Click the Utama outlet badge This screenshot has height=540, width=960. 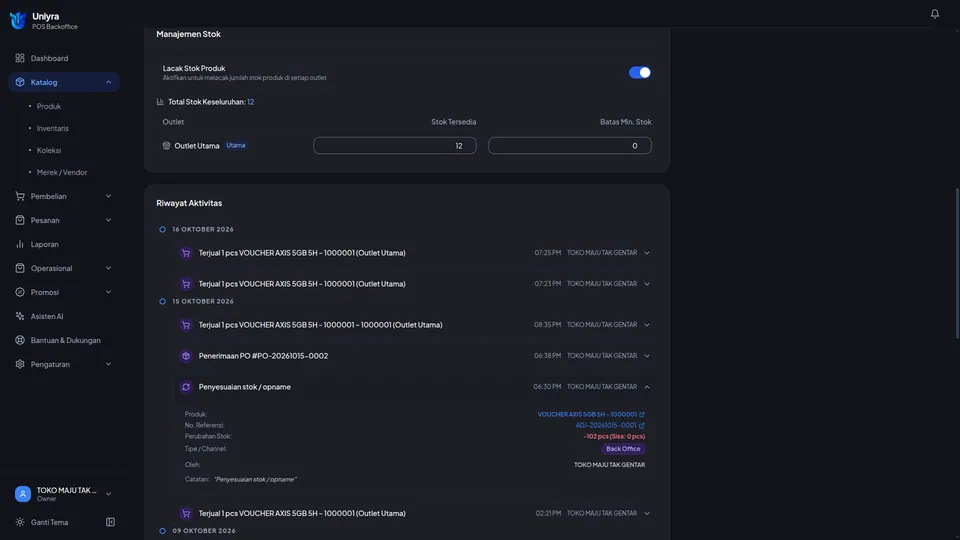(x=236, y=145)
